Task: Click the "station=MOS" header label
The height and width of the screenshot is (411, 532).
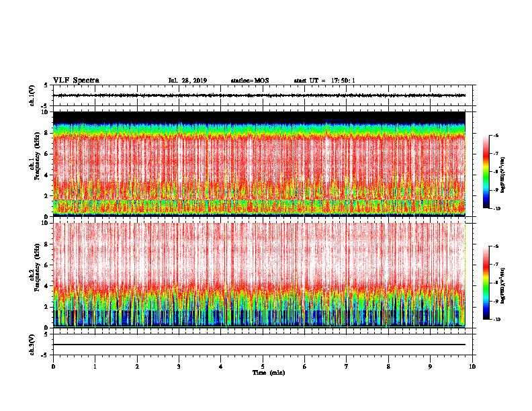Action: (250, 81)
